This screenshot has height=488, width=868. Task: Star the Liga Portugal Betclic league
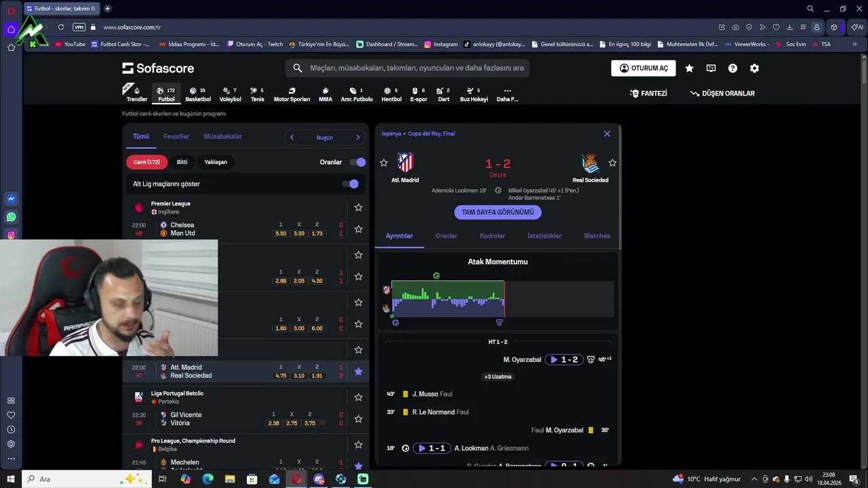pyautogui.click(x=358, y=397)
